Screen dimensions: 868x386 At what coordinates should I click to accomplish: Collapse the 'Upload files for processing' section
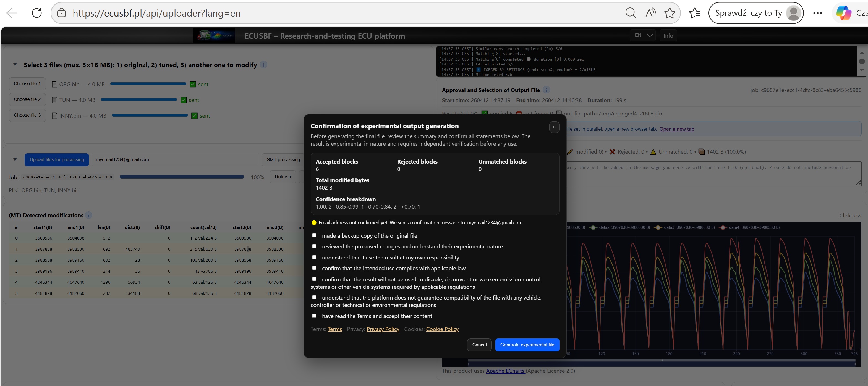pos(15,159)
